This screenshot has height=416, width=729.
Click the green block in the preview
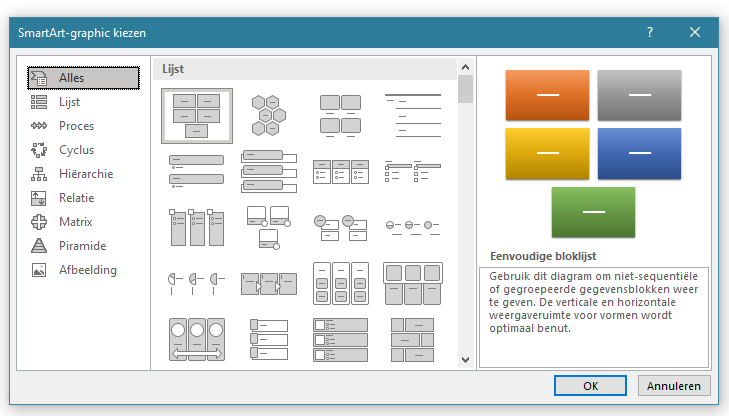point(593,212)
